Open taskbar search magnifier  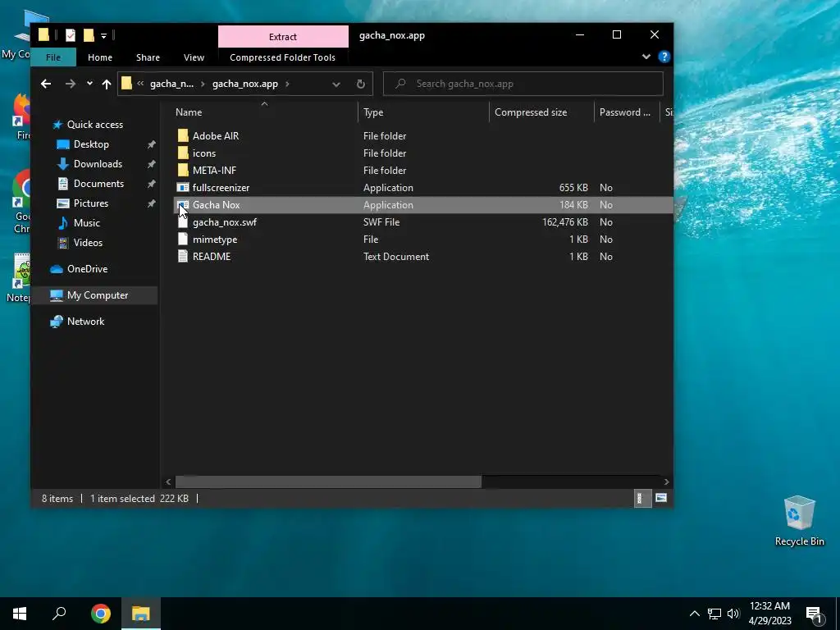click(59, 614)
